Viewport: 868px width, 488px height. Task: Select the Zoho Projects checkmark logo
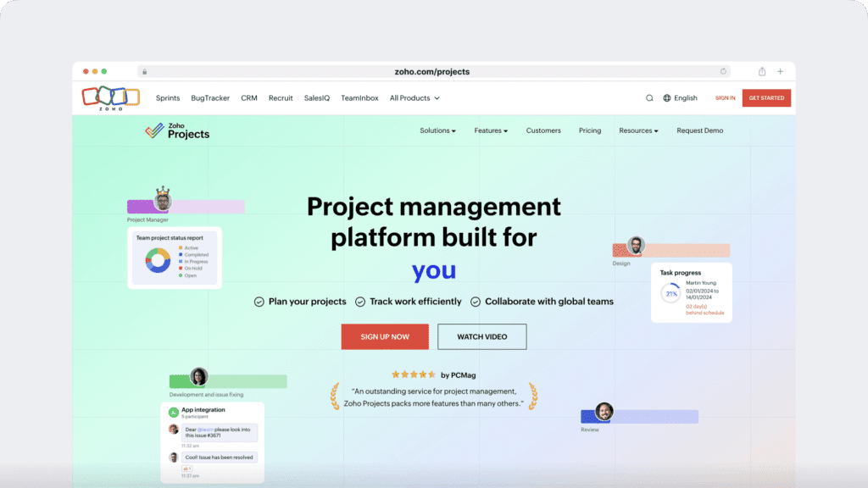(154, 129)
